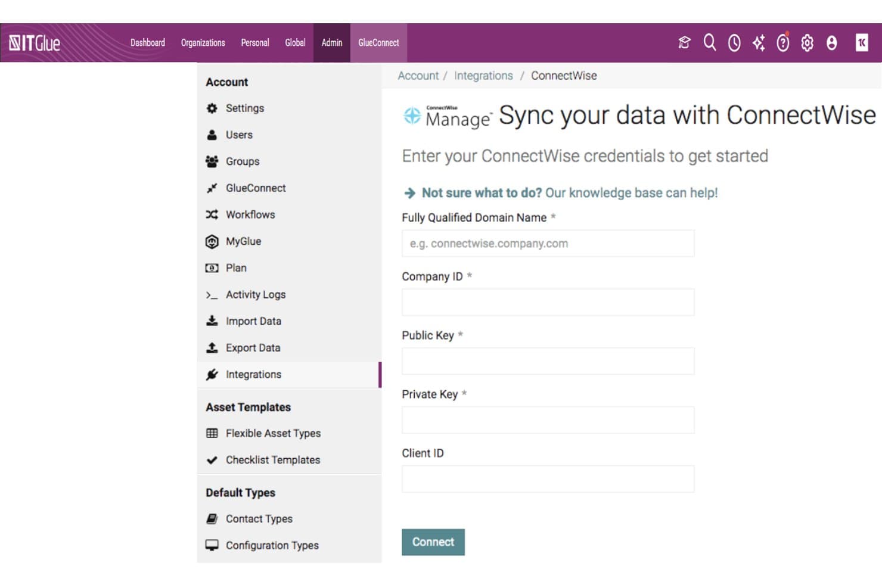
Task: Open the clock history icon
Action: 734,42
